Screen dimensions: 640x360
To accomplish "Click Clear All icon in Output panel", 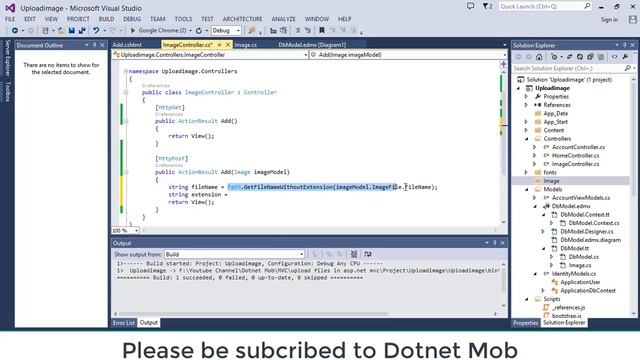I will (354, 254).
